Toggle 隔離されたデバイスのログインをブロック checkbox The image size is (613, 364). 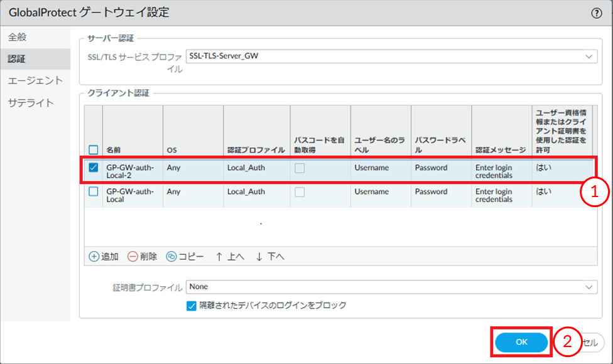(x=192, y=306)
